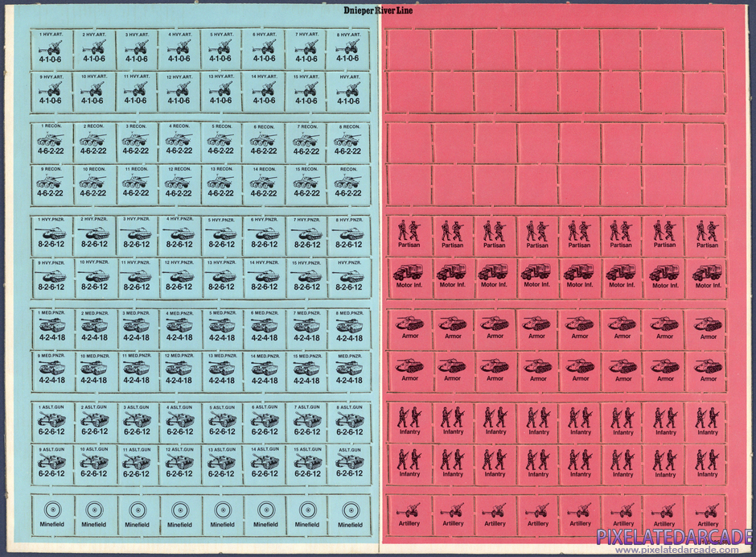The width and height of the screenshot is (756, 557).
Task: Click the "Dnieper River Line" title text
Action: click(x=378, y=10)
